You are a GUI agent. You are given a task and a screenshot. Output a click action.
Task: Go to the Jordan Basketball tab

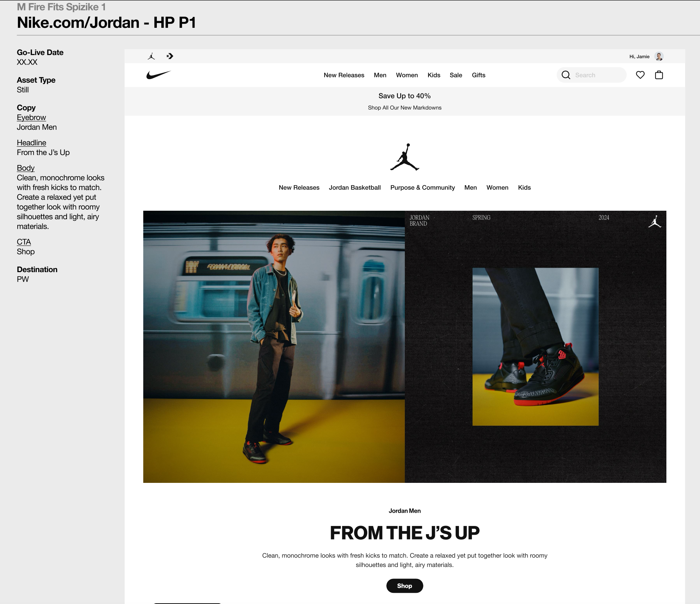[x=354, y=188]
